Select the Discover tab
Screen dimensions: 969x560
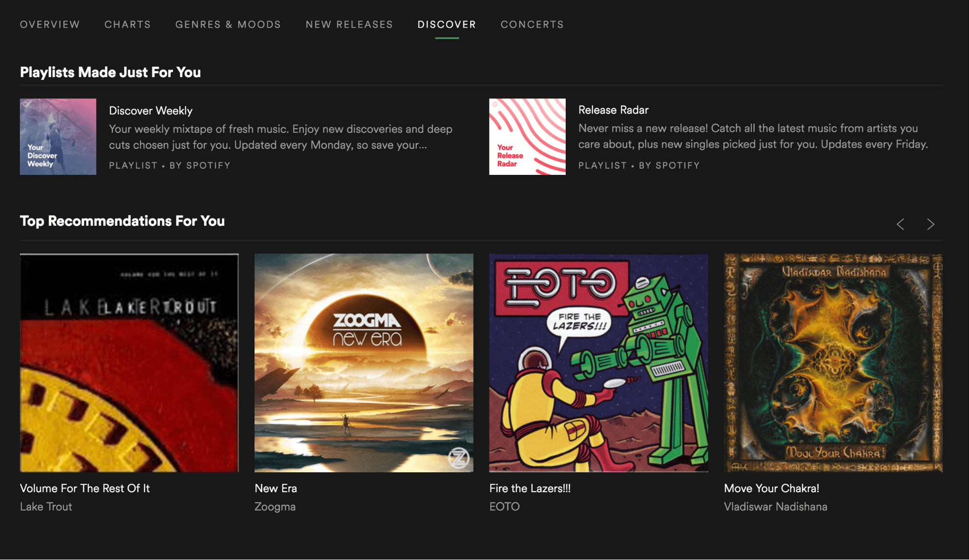[446, 24]
